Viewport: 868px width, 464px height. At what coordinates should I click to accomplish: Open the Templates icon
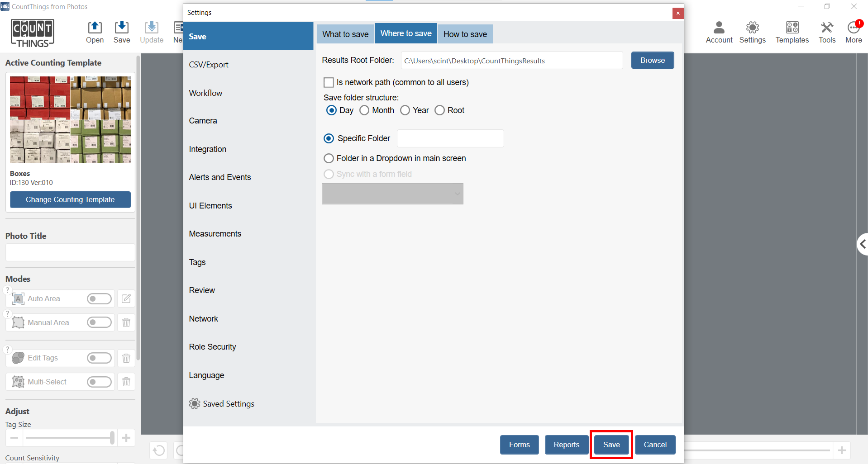tap(792, 32)
